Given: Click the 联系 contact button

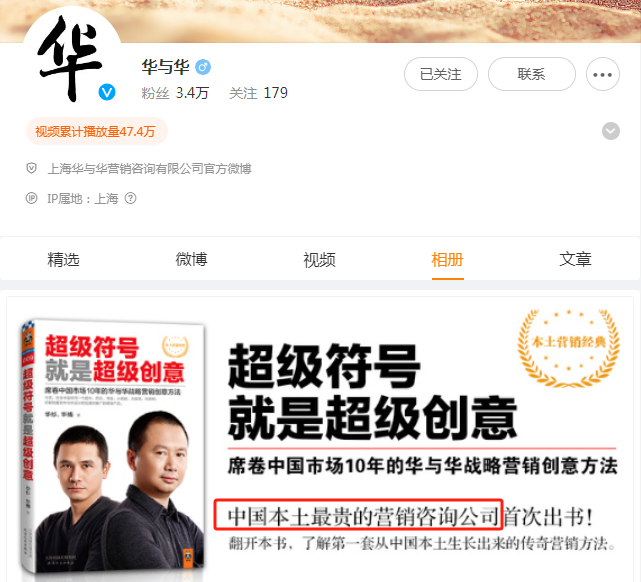Looking at the screenshot, I should tap(532, 74).
